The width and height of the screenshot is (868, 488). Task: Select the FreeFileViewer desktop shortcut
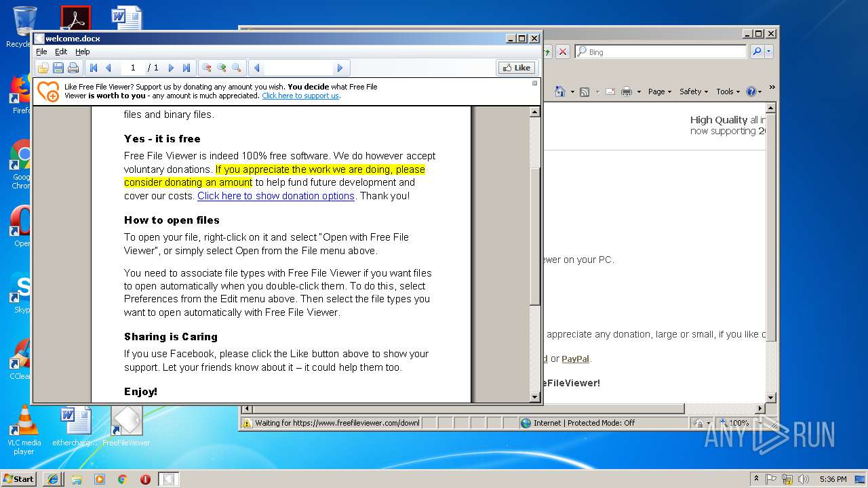coord(127,426)
